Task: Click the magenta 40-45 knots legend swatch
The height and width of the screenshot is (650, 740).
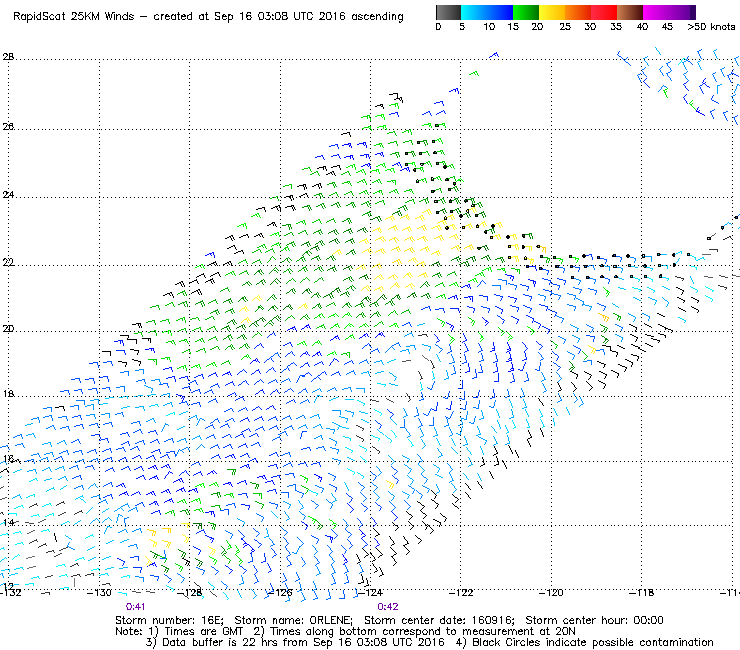Action: point(656,12)
